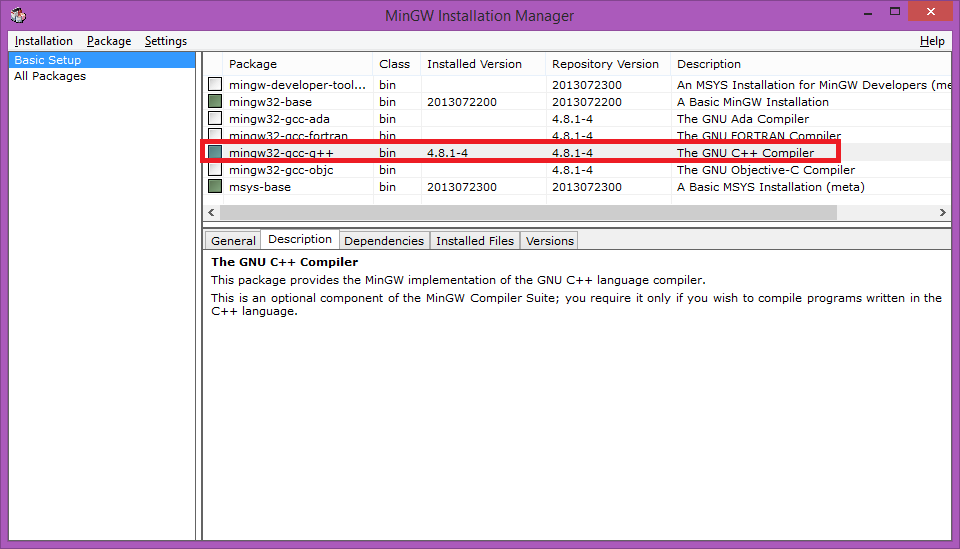960x549 pixels.
Task: Open the Installation menu
Action: [43, 41]
